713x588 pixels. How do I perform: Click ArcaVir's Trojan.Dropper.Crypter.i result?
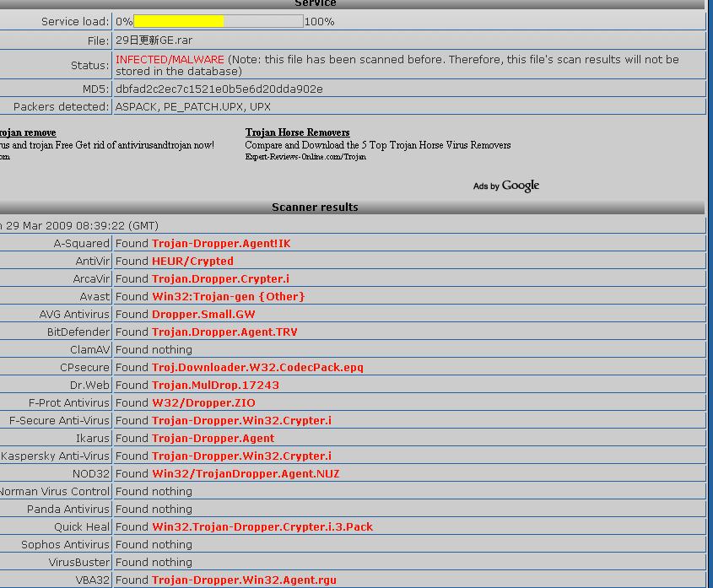click(220, 279)
